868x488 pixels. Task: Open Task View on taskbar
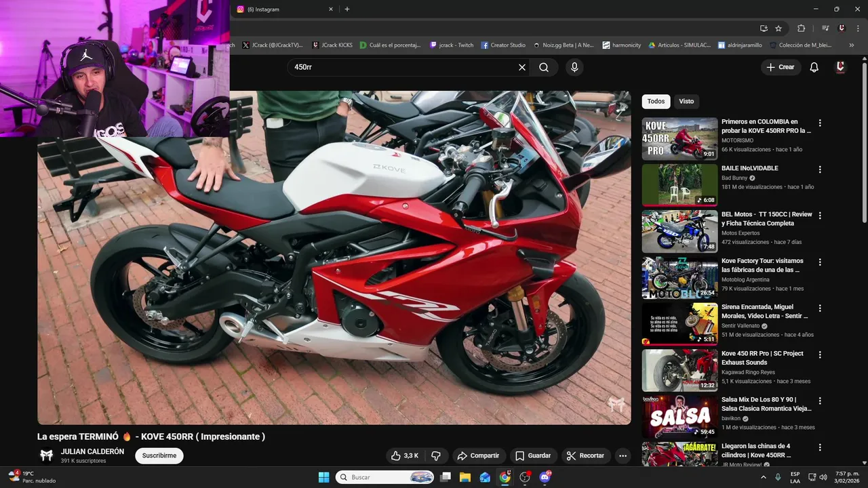pyautogui.click(x=446, y=477)
